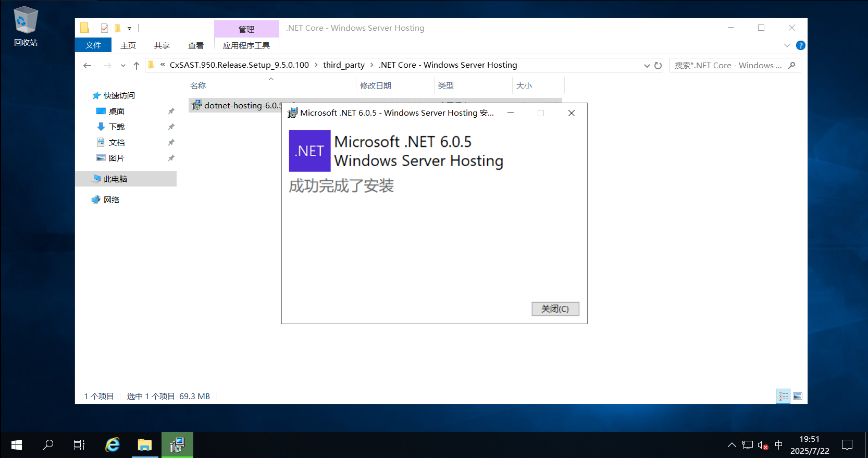This screenshot has width=868, height=458.
Task: Open network status tray icon
Action: 748,445
